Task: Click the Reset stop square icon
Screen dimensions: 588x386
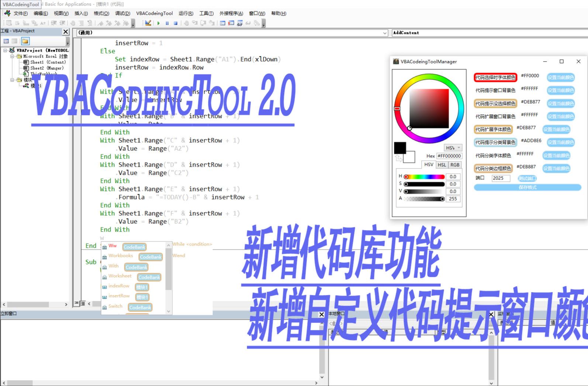Action: (176, 23)
